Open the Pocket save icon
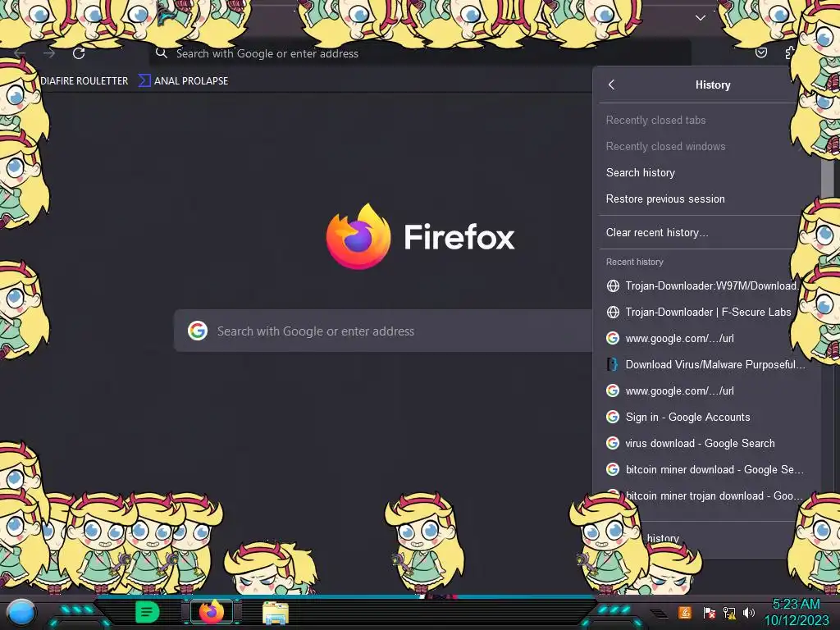 [x=760, y=52]
